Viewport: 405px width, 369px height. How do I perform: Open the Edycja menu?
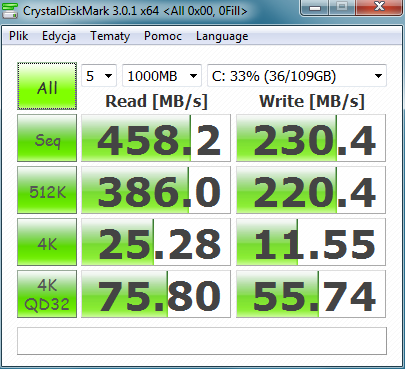tap(59, 36)
